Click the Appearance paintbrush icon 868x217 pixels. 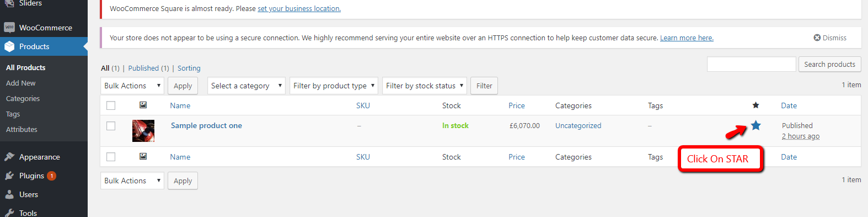(x=9, y=157)
